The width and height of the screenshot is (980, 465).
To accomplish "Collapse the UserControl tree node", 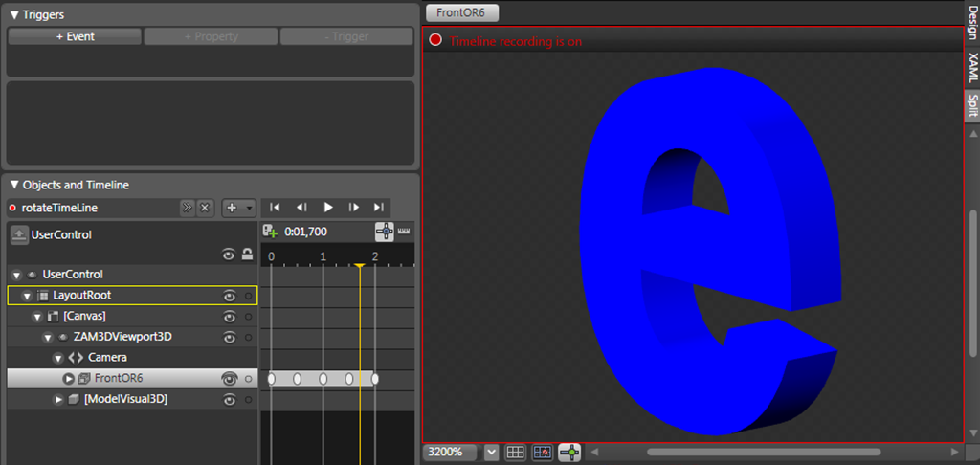I will point(16,275).
